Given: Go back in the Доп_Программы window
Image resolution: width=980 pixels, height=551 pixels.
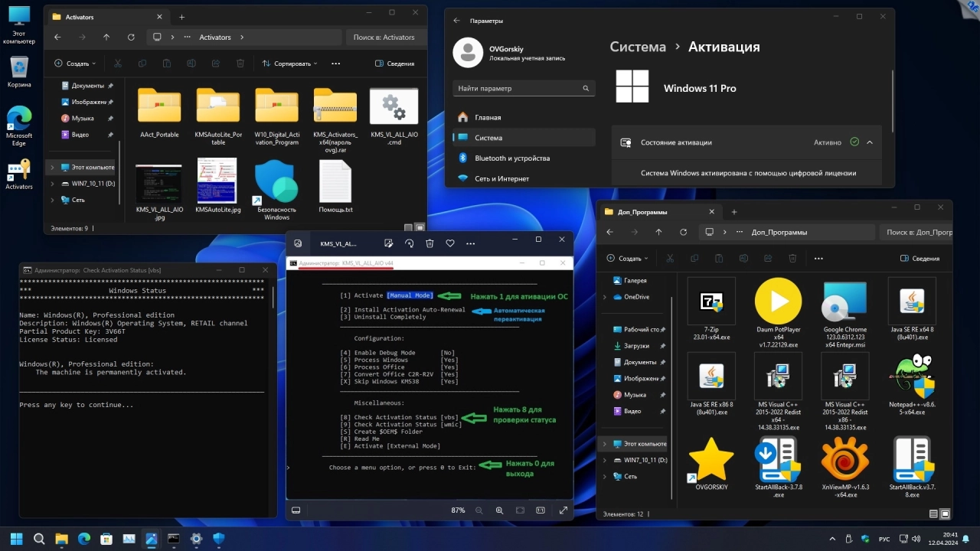Looking at the screenshot, I should [x=610, y=232].
